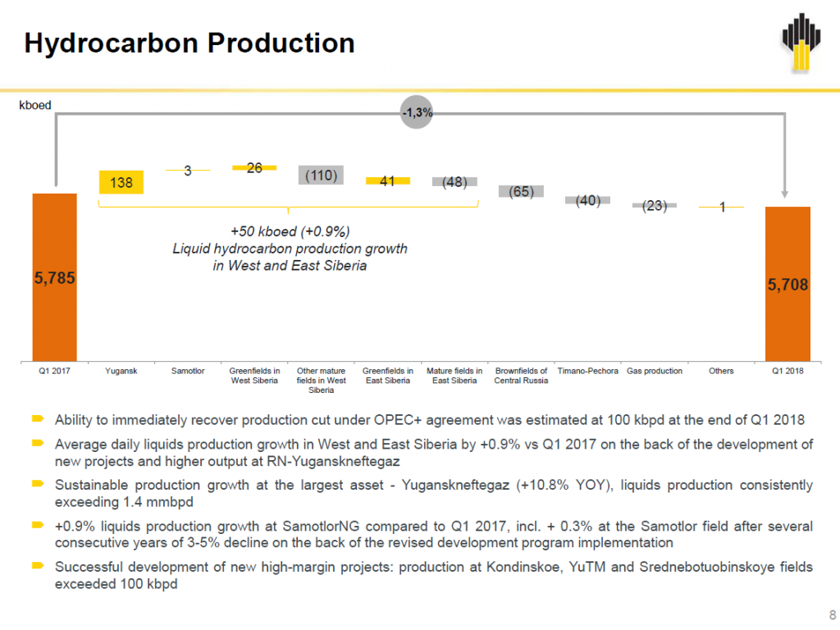Click the '+50 kboed (+0.9%)' annotation text

[x=290, y=231]
